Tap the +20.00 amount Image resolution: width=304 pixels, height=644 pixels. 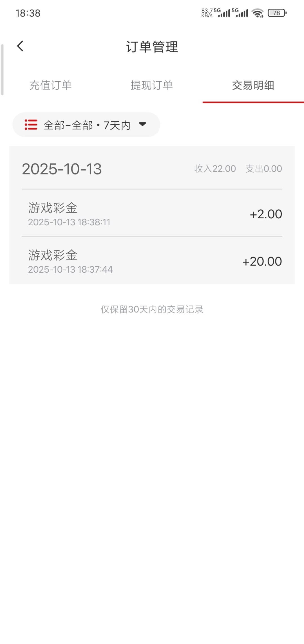click(x=262, y=261)
